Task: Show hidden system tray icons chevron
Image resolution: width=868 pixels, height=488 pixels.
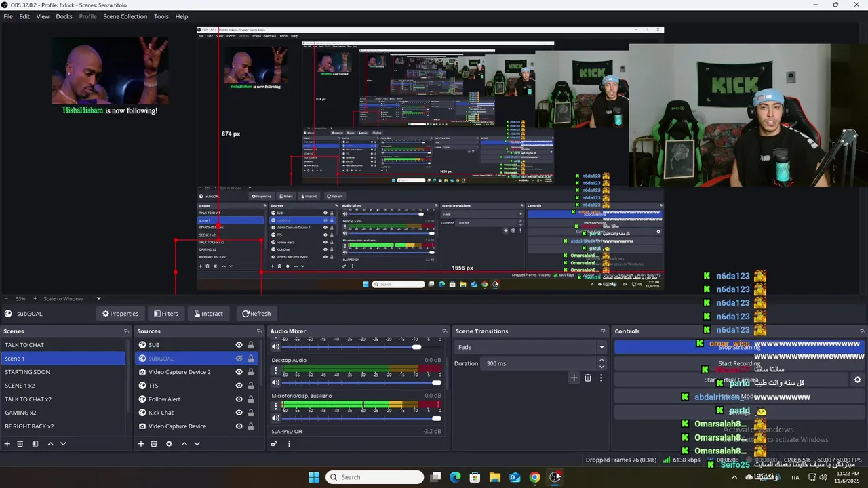Action: point(734,477)
